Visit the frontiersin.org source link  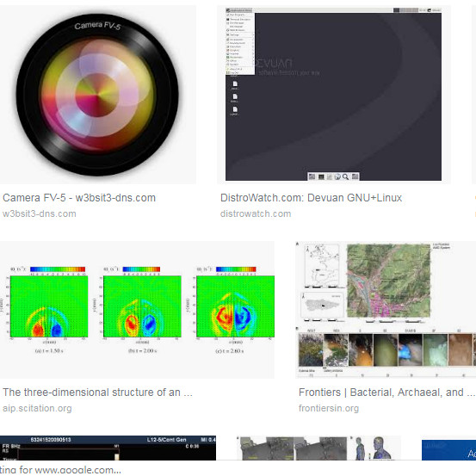329,408
